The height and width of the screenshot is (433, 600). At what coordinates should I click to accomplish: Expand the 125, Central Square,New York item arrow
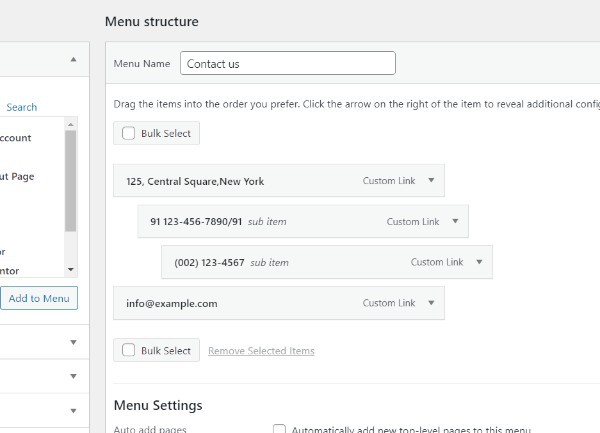431,180
